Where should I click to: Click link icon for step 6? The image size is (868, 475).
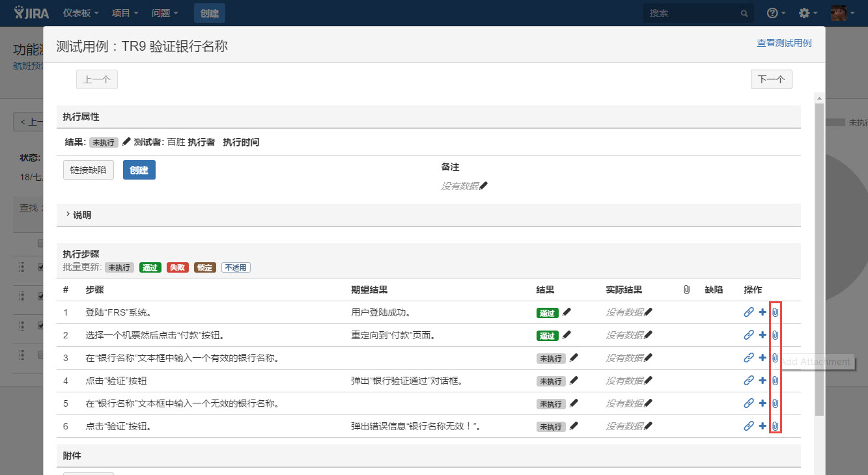point(749,426)
